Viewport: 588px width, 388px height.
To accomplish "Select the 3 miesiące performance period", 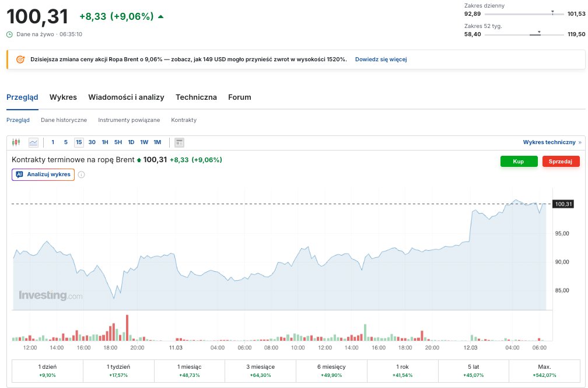I will pos(261,370).
